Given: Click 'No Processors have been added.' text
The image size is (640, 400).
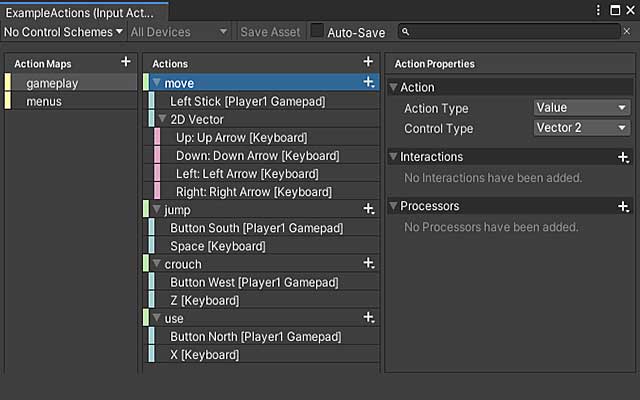Looking at the screenshot, I should tap(491, 227).
